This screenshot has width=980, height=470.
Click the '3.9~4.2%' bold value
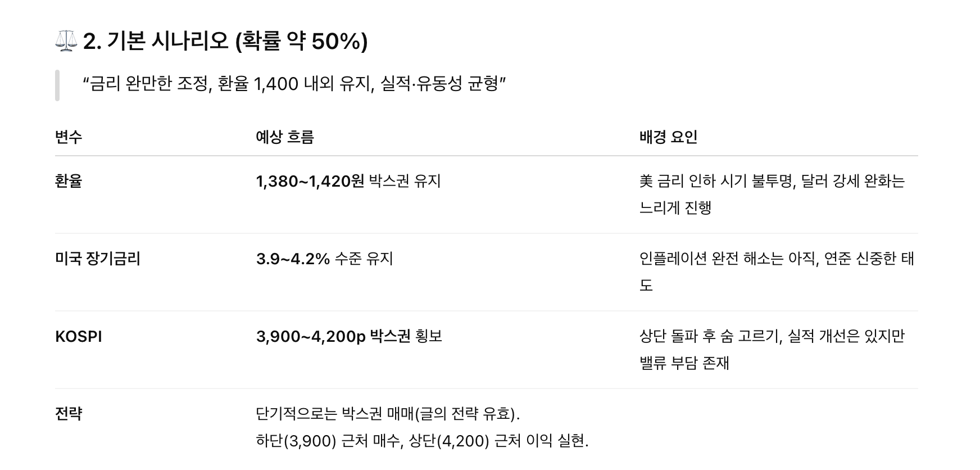coord(293,259)
